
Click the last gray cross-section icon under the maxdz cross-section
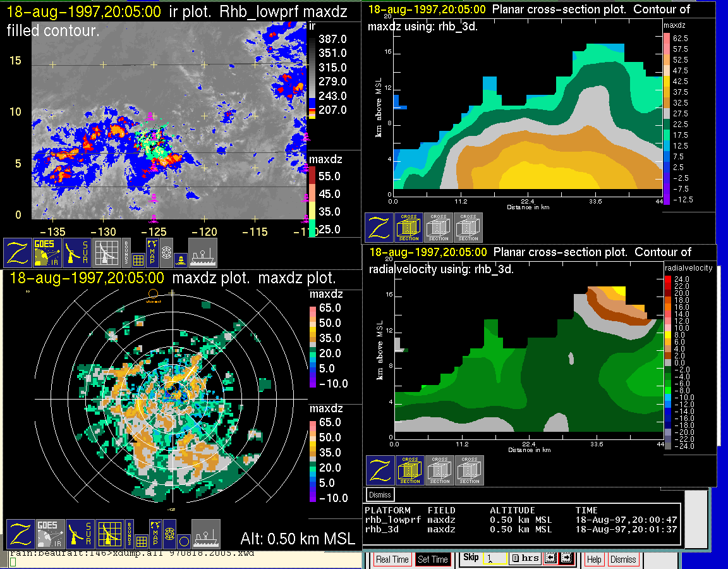(x=468, y=228)
